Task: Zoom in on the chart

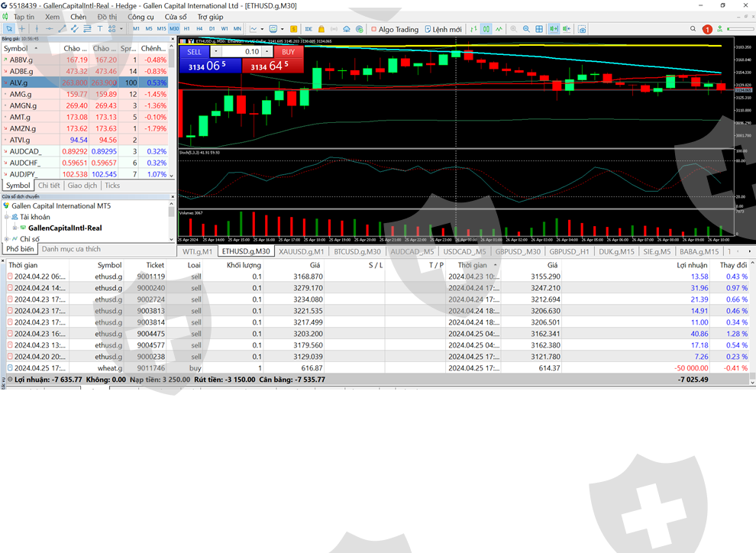Action: (513, 29)
